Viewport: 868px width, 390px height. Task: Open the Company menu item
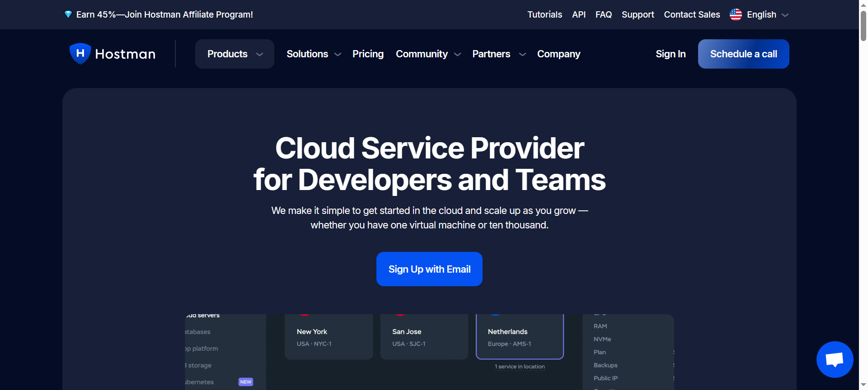(x=558, y=54)
